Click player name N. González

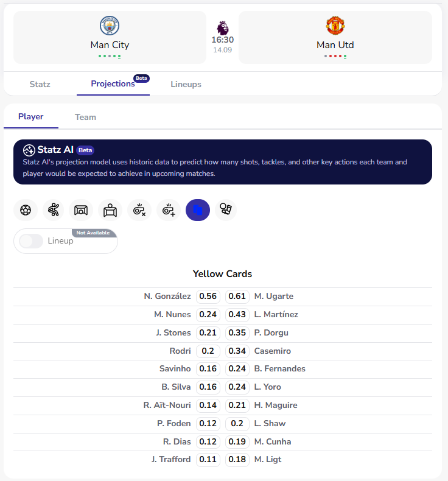click(167, 297)
